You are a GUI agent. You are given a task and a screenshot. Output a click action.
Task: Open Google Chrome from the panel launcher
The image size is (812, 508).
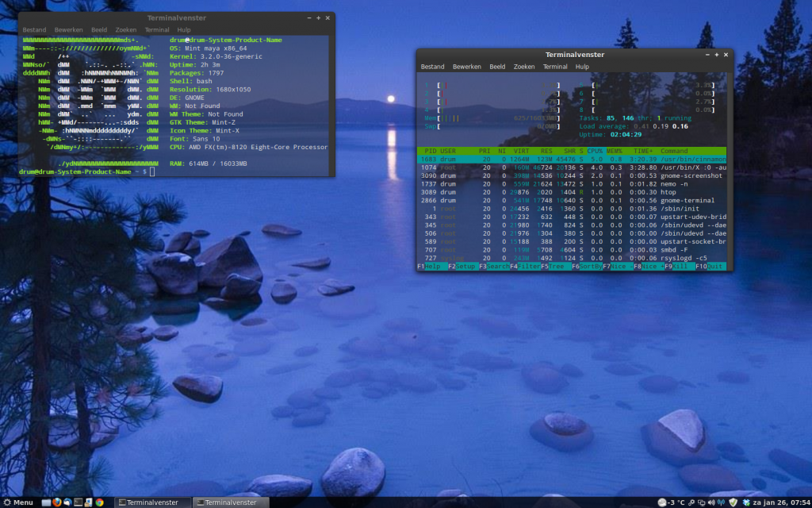tap(99, 502)
